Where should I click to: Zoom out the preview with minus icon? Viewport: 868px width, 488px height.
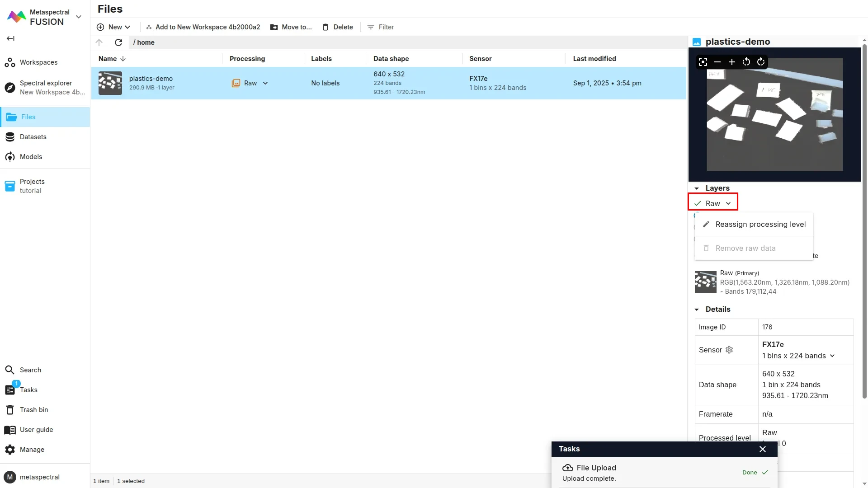717,62
